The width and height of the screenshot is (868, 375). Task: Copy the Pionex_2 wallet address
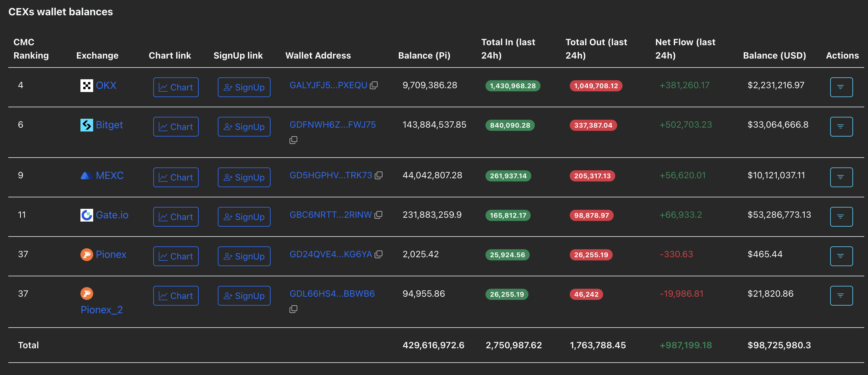tap(293, 308)
